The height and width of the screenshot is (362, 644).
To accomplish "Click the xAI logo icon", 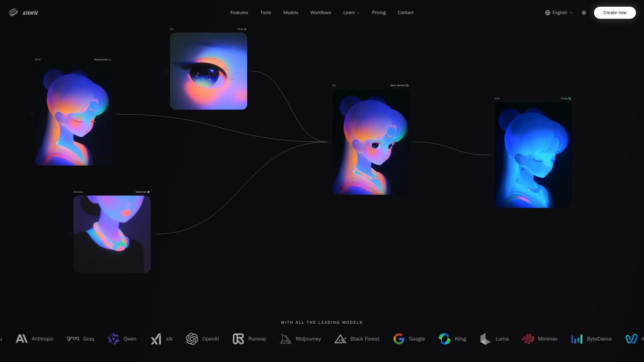I will point(156,339).
